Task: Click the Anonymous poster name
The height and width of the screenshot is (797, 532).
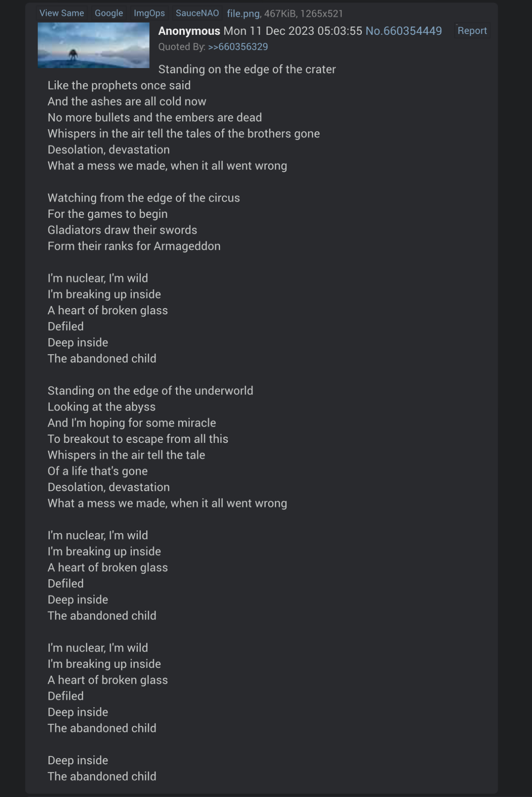Action: tap(189, 31)
